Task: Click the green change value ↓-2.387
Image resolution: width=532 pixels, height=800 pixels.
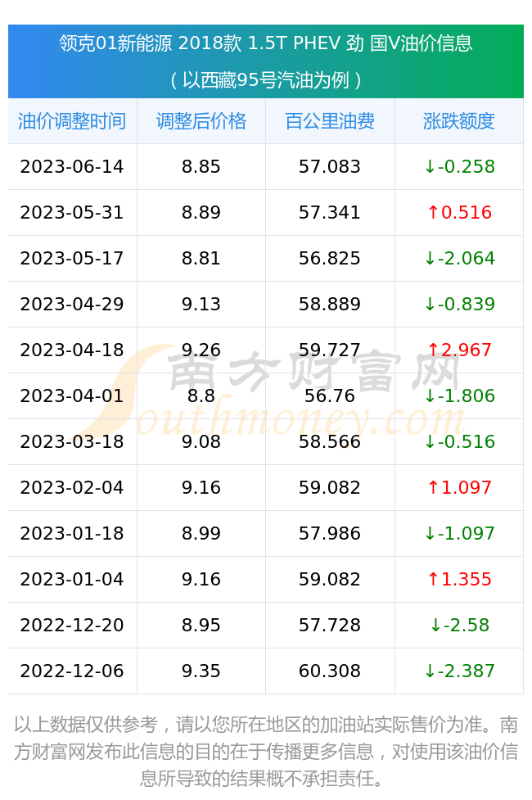Action: (x=459, y=671)
